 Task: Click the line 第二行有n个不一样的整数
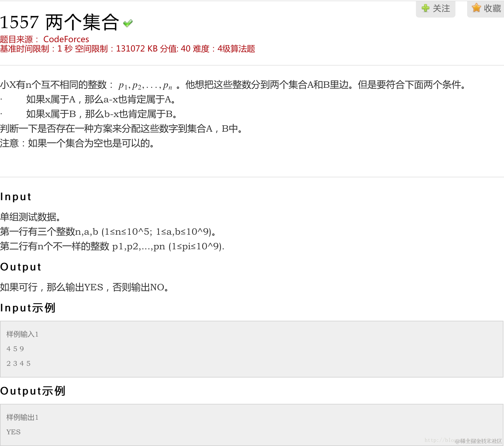(x=112, y=246)
